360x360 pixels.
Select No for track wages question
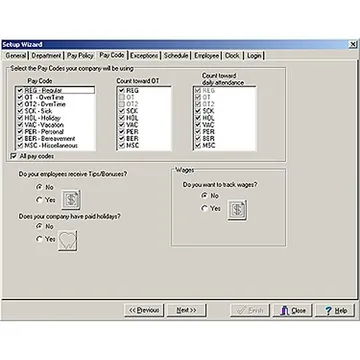tap(204, 196)
